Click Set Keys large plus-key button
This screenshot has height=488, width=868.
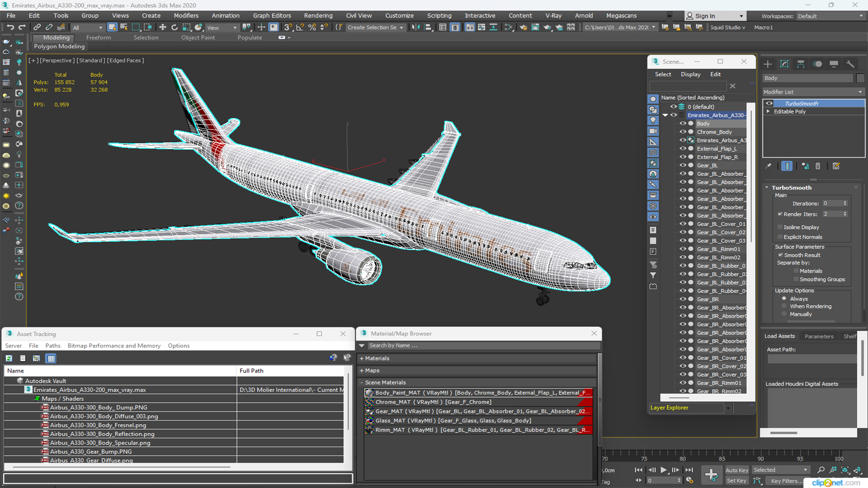(x=711, y=475)
